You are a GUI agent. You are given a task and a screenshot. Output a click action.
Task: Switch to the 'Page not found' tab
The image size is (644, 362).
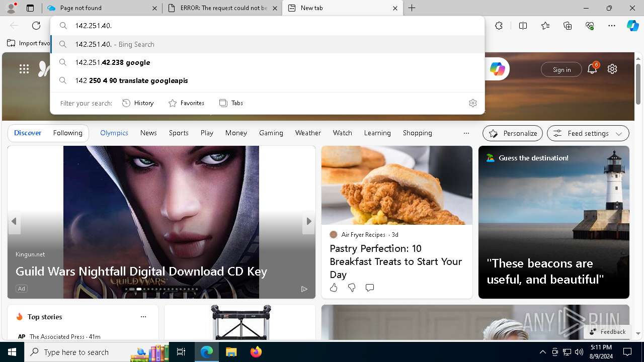click(x=102, y=8)
